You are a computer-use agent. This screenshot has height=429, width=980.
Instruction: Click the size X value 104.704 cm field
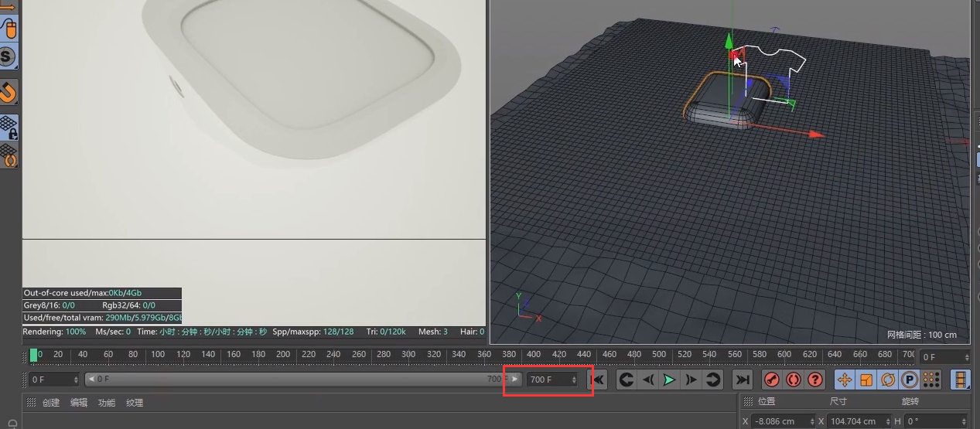pyautogui.click(x=859, y=421)
